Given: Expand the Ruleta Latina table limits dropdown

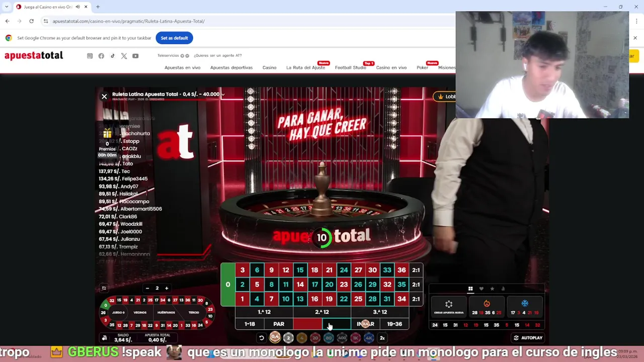Looking at the screenshot, I should (x=223, y=94).
